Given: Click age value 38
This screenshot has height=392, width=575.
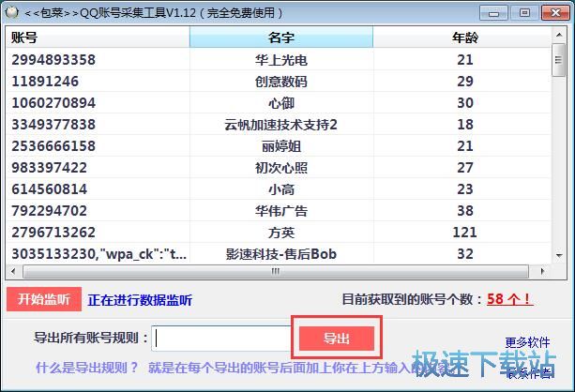Looking at the screenshot, I should coord(465,211).
